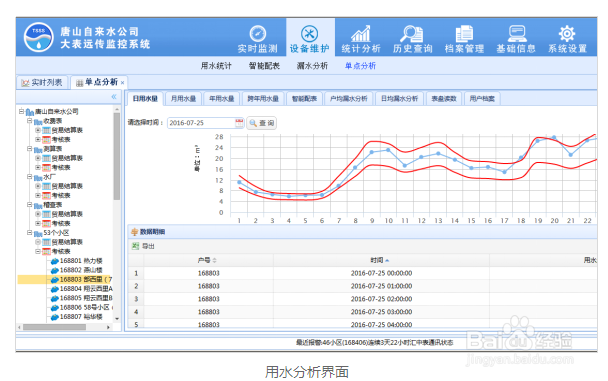
Task: Open the 日均漏水分析 tab
Action: (399, 98)
